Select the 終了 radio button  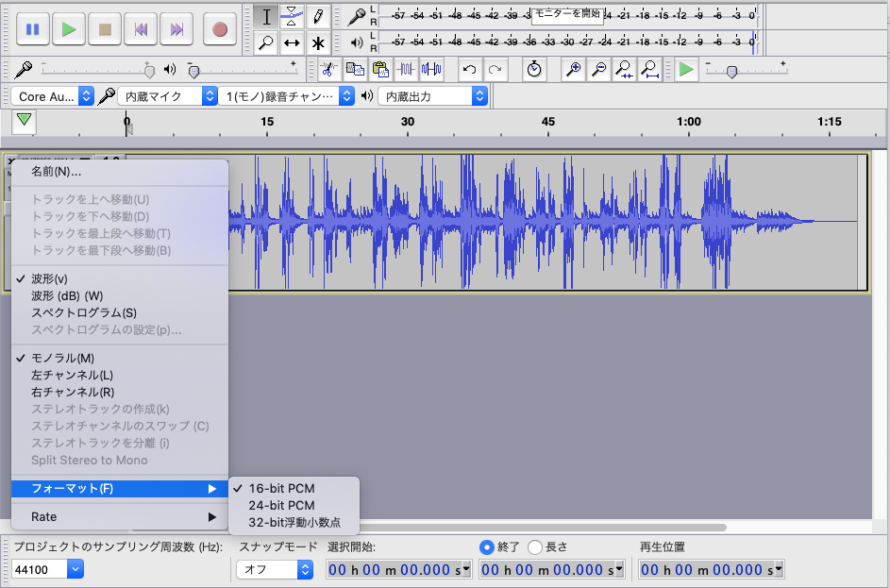486,547
